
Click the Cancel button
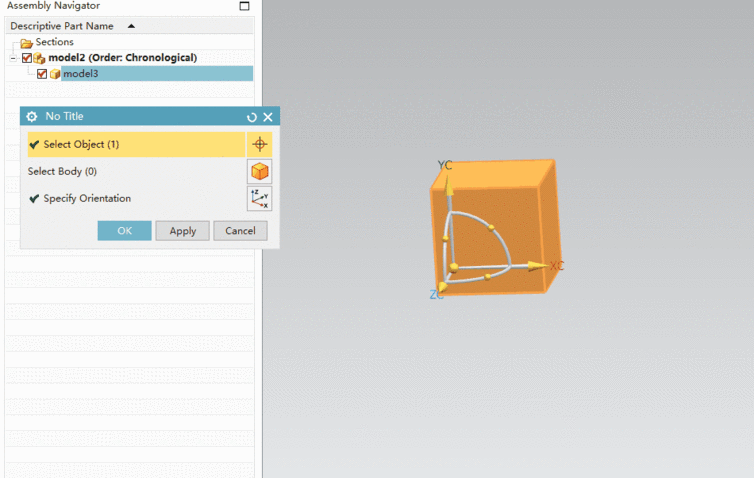click(x=240, y=231)
